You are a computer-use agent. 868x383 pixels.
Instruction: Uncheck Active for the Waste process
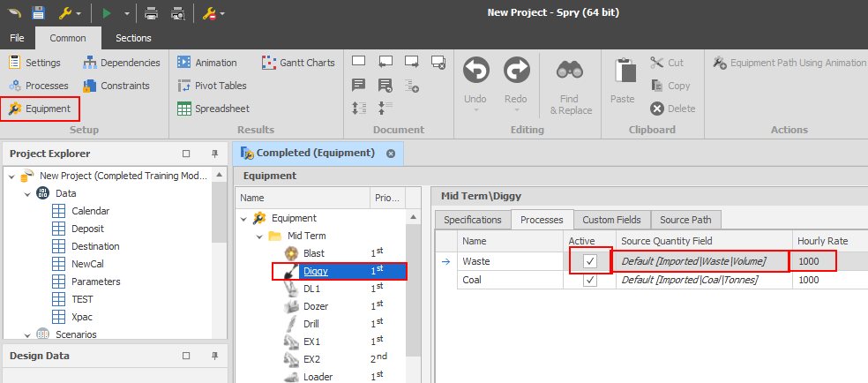[590, 261]
